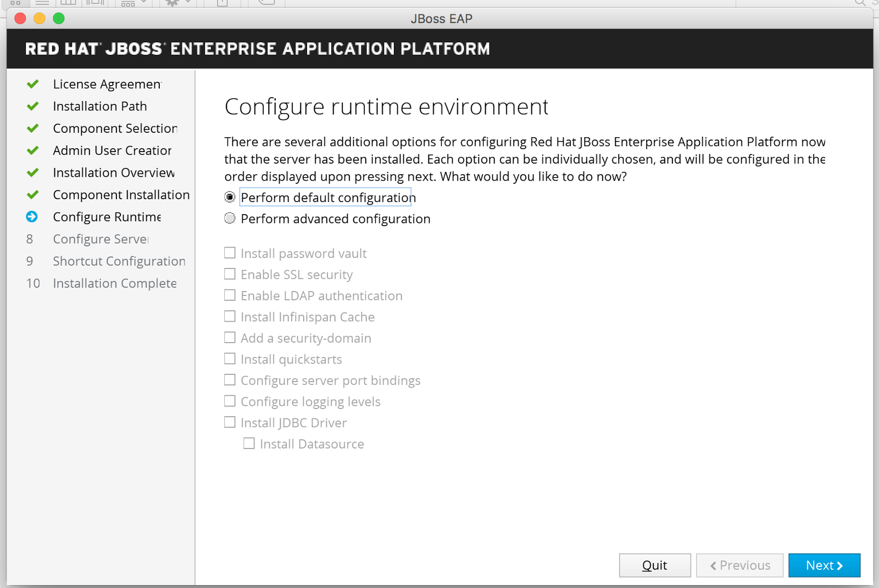The image size is (879, 588).
Task: Check the Add a security-domain checkbox
Action: point(230,338)
